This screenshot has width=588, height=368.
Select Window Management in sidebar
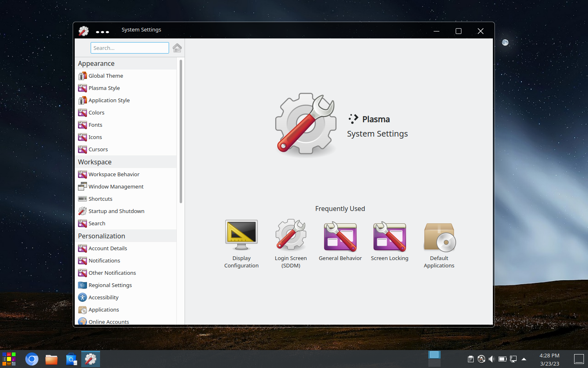tap(127, 186)
